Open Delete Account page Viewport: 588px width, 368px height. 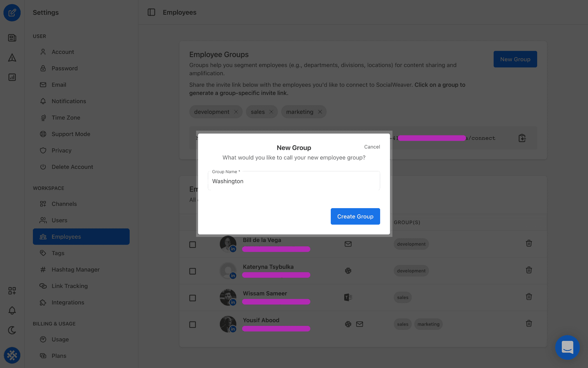[81, 167]
